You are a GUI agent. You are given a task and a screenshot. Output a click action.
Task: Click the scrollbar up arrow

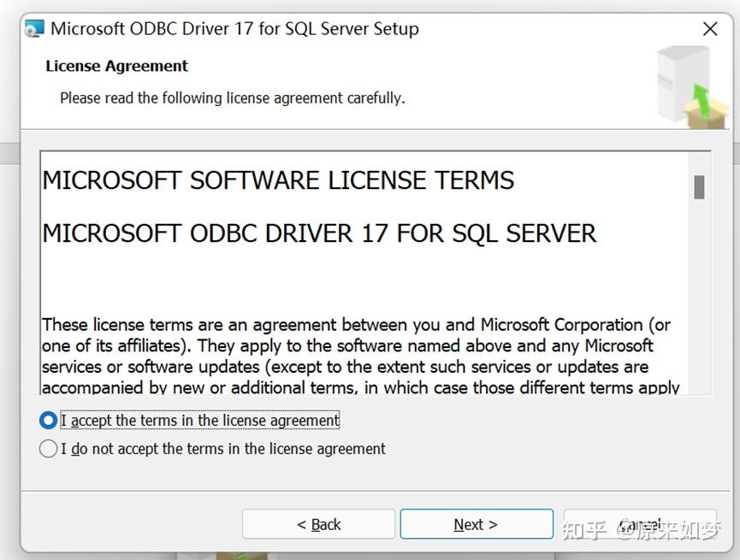click(x=700, y=160)
